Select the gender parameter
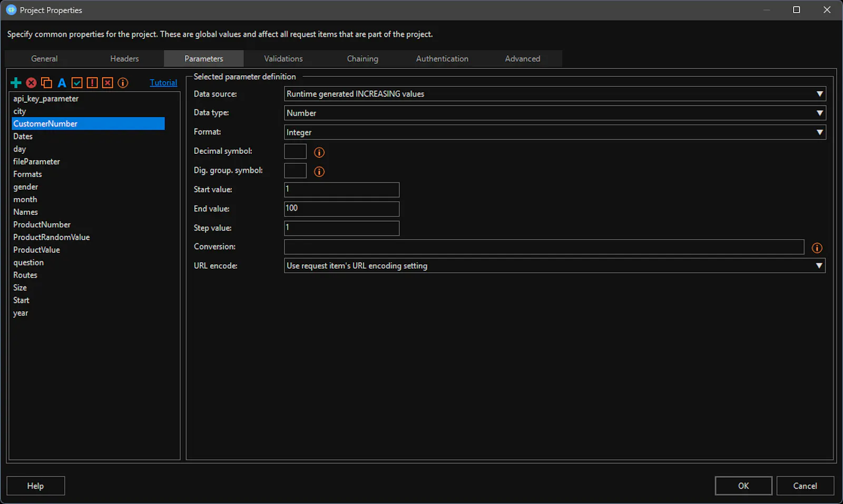This screenshot has height=504, width=843. [88, 187]
